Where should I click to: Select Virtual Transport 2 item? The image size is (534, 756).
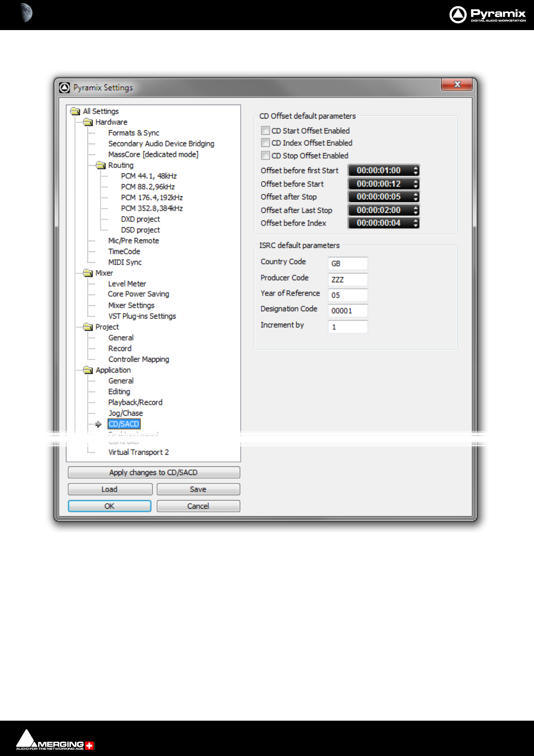138,452
